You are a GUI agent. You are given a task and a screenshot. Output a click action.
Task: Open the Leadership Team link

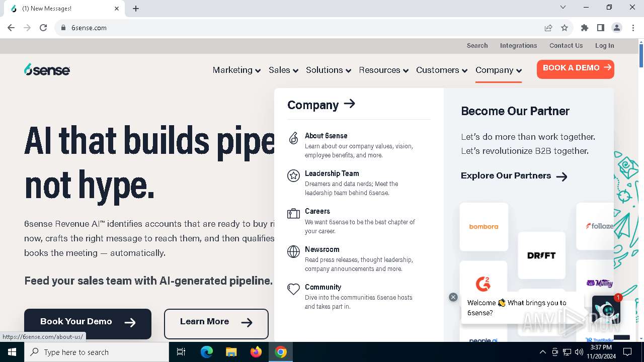[x=332, y=173]
